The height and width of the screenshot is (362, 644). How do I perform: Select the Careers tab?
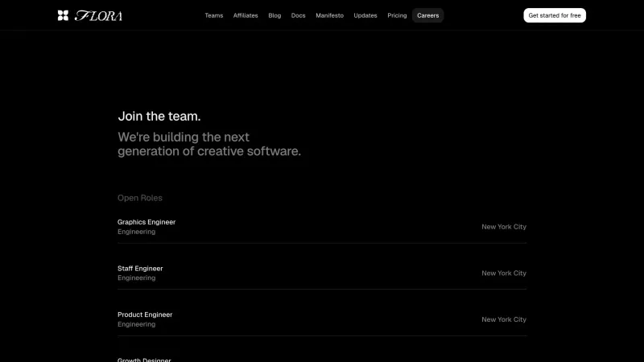[x=428, y=15]
